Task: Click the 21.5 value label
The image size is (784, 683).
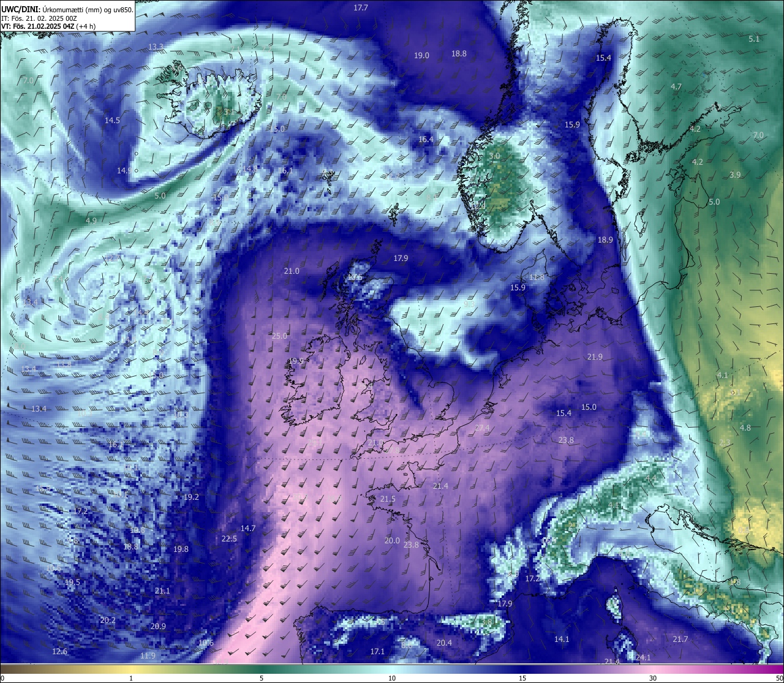Action: (x=388, y=500)
